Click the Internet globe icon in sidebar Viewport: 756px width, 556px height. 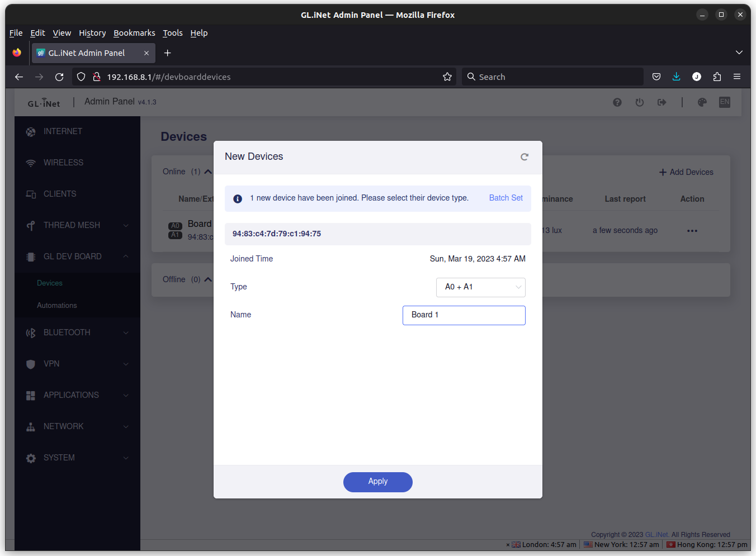pos(31,132)
